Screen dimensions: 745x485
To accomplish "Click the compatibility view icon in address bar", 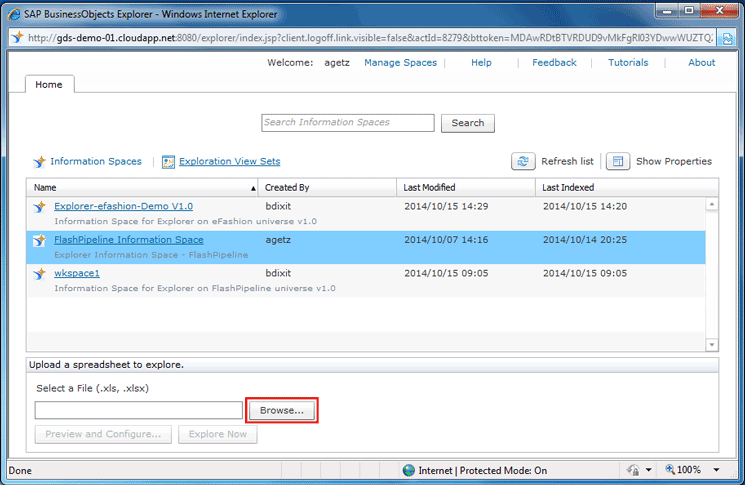I will 727,38.
